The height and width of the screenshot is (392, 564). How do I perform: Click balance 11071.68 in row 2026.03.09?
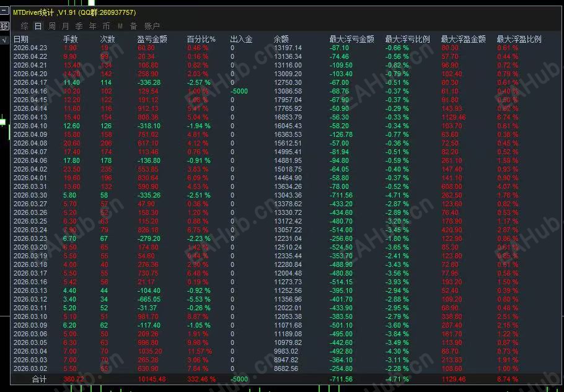288,325
